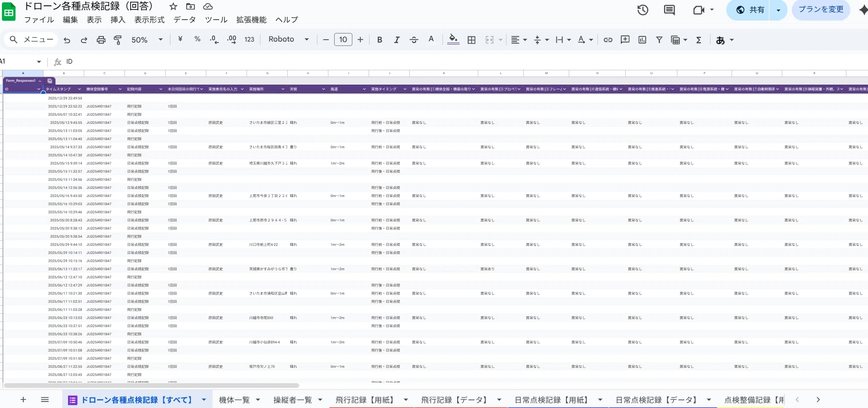Create a filter with funnel icon
Screen dimensions: 868x408
659,40
